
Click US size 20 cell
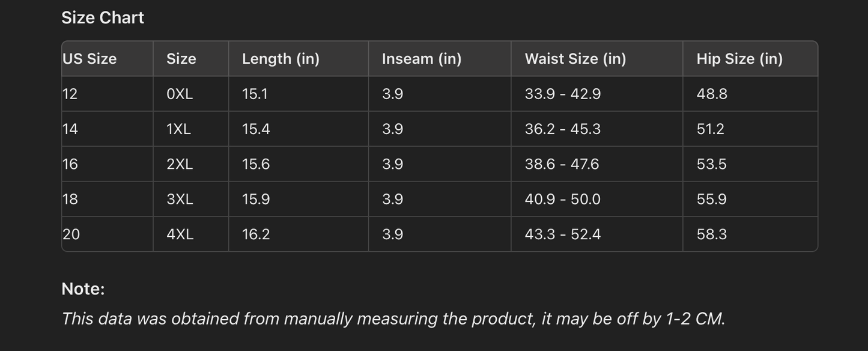click(71, 234)
